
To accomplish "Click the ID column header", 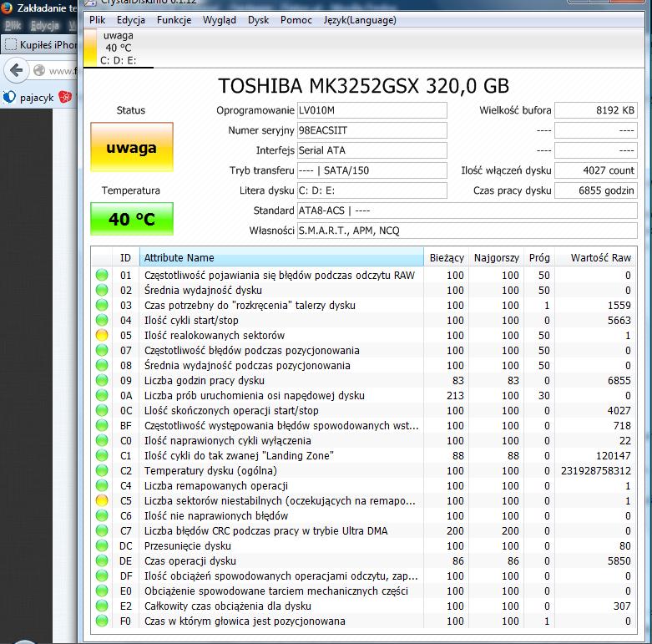I will point(125,257).
